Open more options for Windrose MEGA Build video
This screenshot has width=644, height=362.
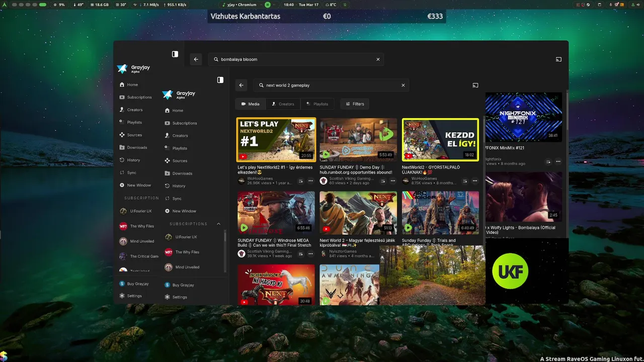click(310, 254)
